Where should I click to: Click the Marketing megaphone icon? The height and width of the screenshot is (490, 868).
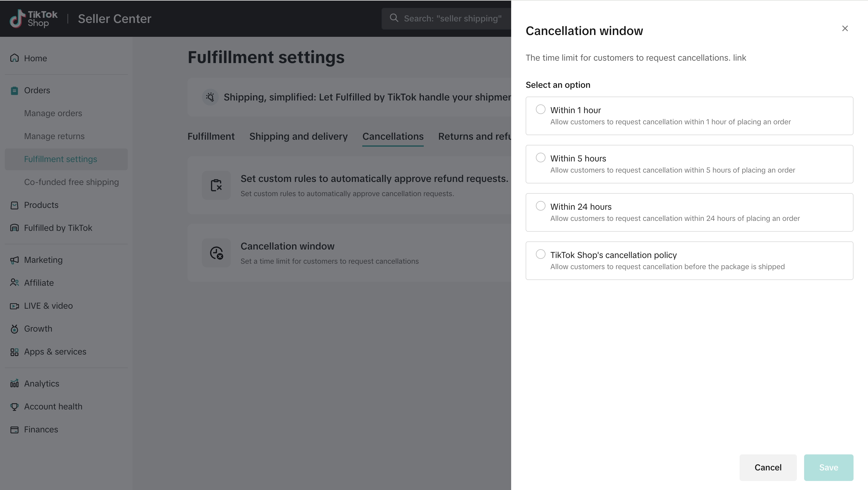point(14,260)
